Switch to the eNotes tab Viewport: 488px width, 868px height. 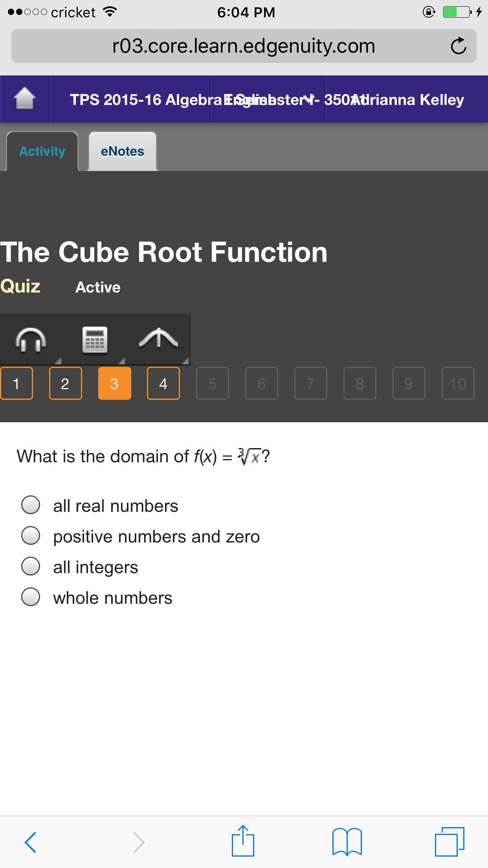point(122,151)
